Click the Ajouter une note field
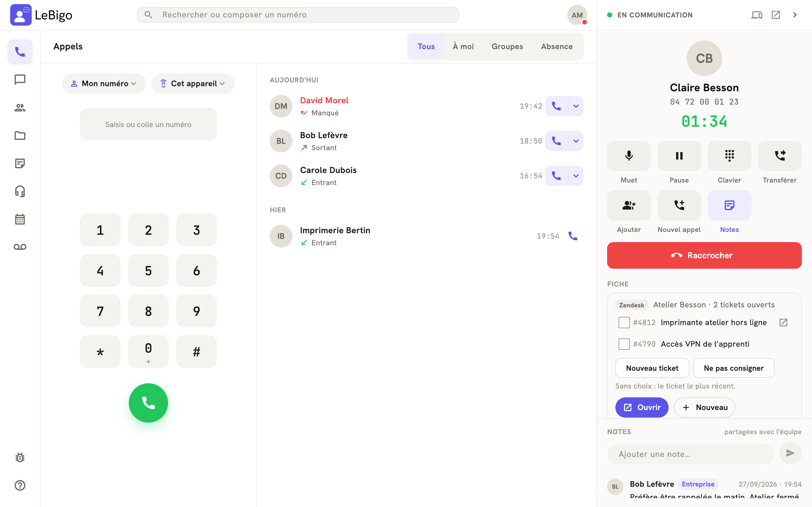 coord(690,454)
